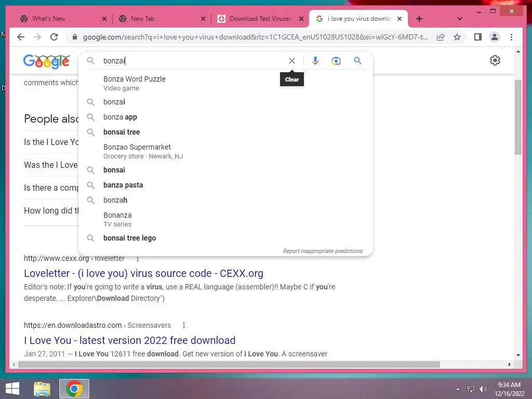Click the scroll down arrow
This screenshot has width=532, height=399.
pyautogui.click(x=518, y=355)
